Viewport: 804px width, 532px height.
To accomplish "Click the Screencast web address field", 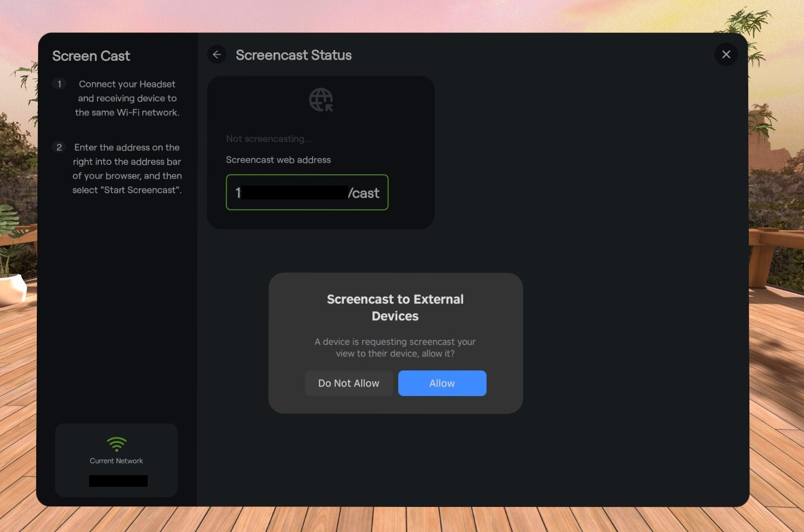I will click(306, 192).
